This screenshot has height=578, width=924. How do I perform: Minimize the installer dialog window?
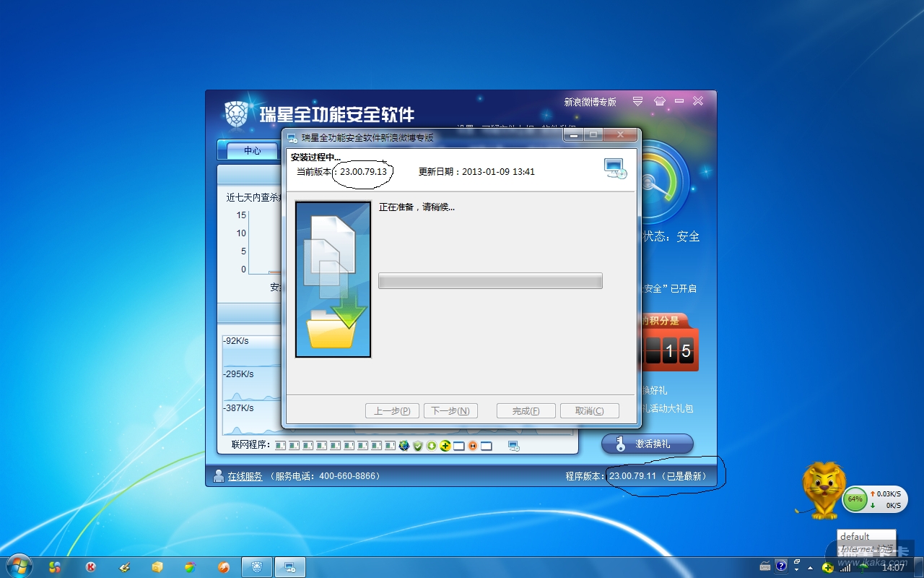pos(574,135)
